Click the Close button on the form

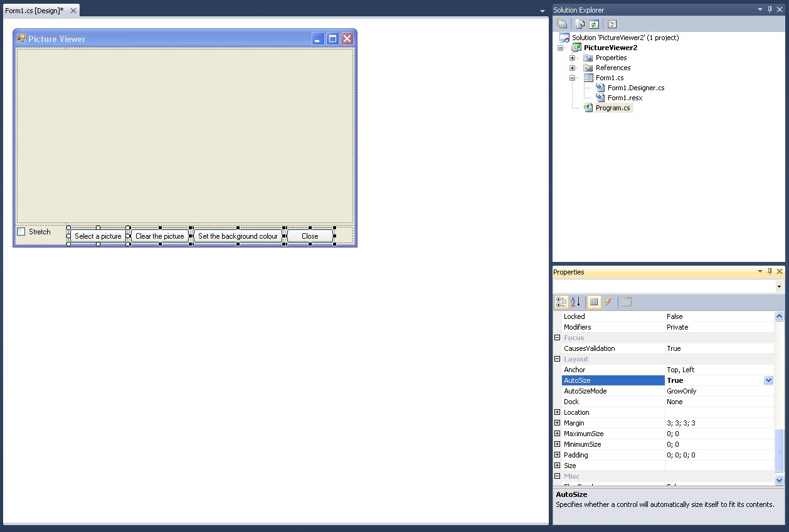pos(310,236)
